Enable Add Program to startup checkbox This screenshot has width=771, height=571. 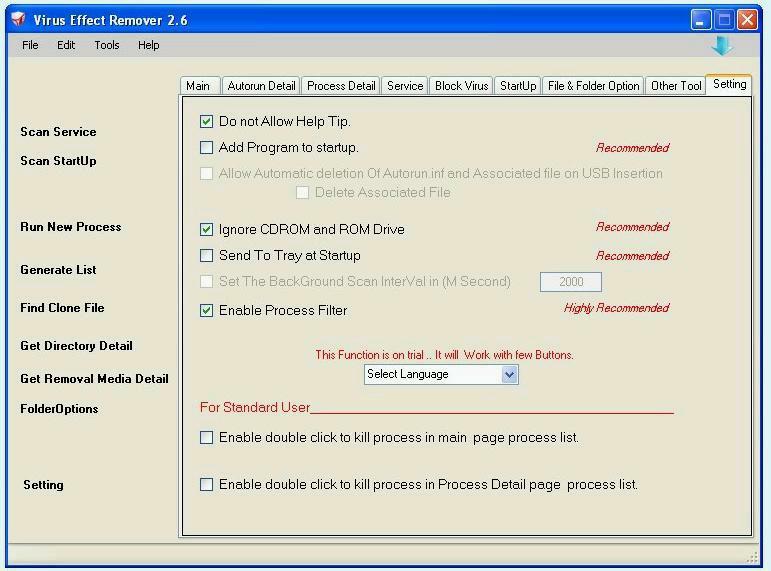tap(207, 148)
